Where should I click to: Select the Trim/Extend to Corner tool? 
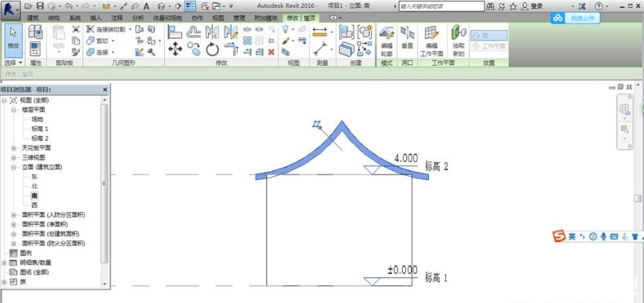231,49
